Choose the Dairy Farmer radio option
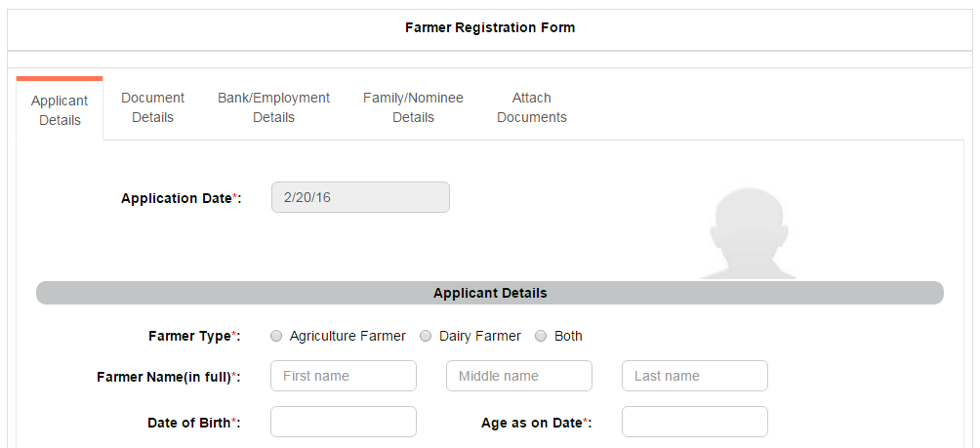Viewport: 980px width, 448px height. coord(426,336)
